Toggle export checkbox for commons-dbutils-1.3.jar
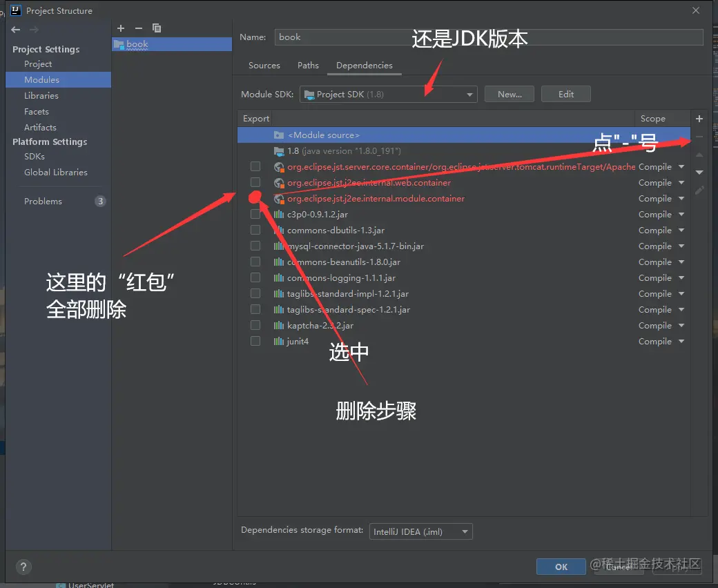This screenshot has height=588, width=718. (255, 230)
